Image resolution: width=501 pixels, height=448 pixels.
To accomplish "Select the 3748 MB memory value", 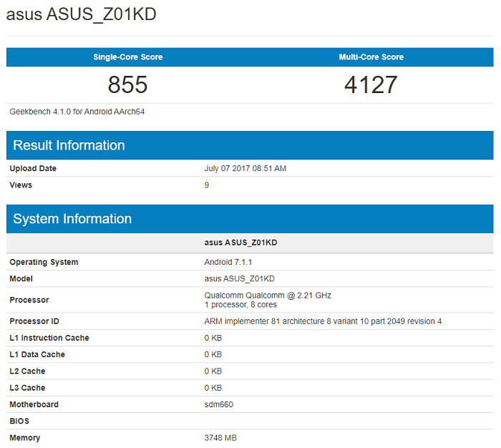I will point(220,438).
